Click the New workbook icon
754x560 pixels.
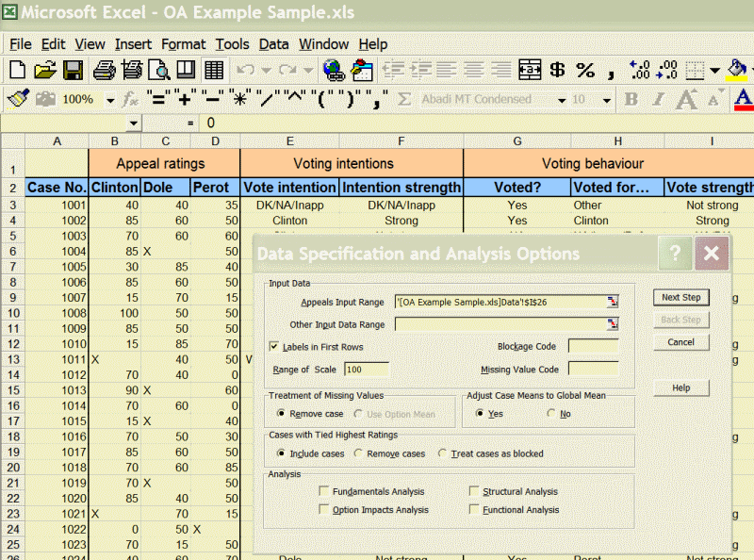coord(17,71)
